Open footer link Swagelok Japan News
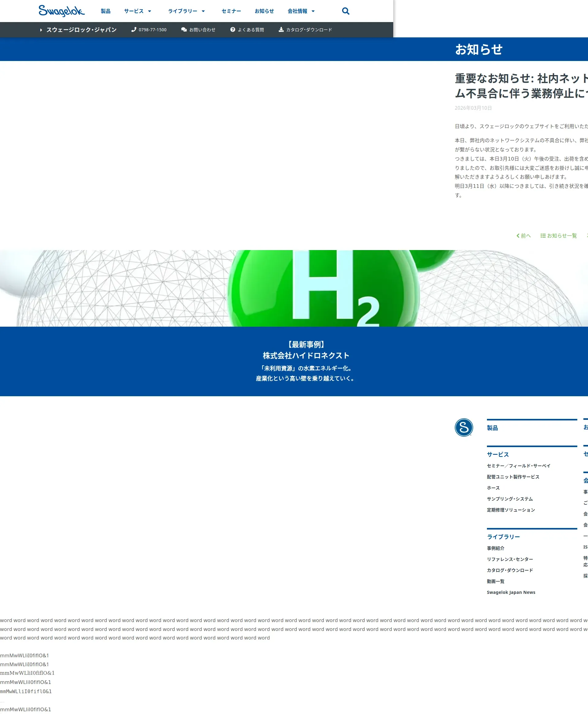 [x=511, y=592]
